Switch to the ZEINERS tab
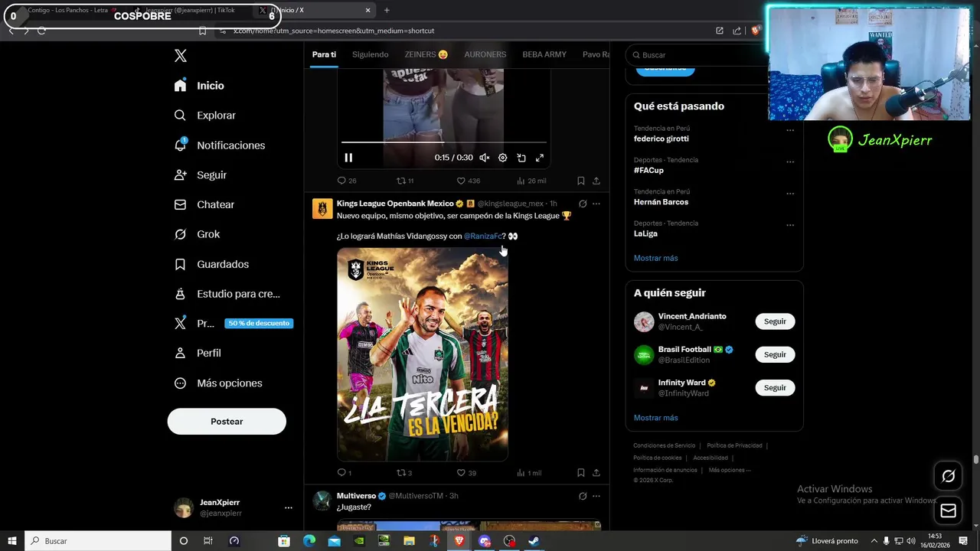 coord(426,54)
